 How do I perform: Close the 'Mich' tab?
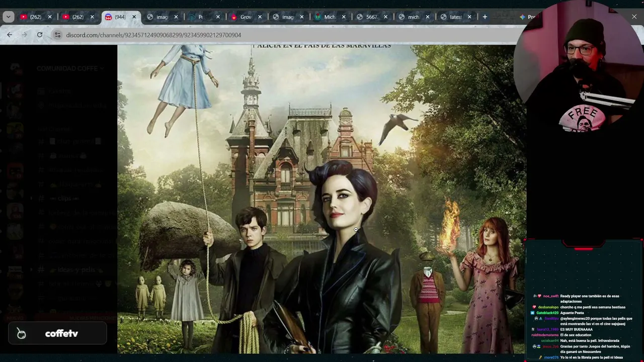pos(344,17)
